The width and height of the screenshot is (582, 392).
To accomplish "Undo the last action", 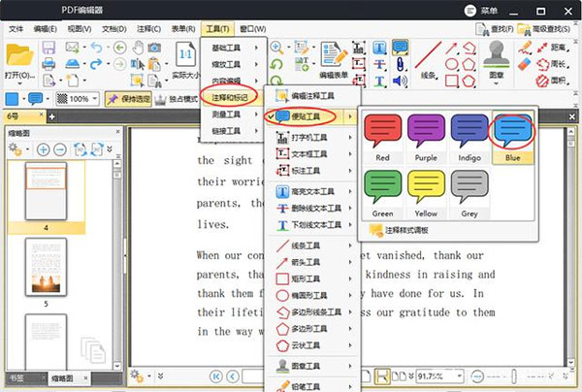I will click(x=96, y=48).
